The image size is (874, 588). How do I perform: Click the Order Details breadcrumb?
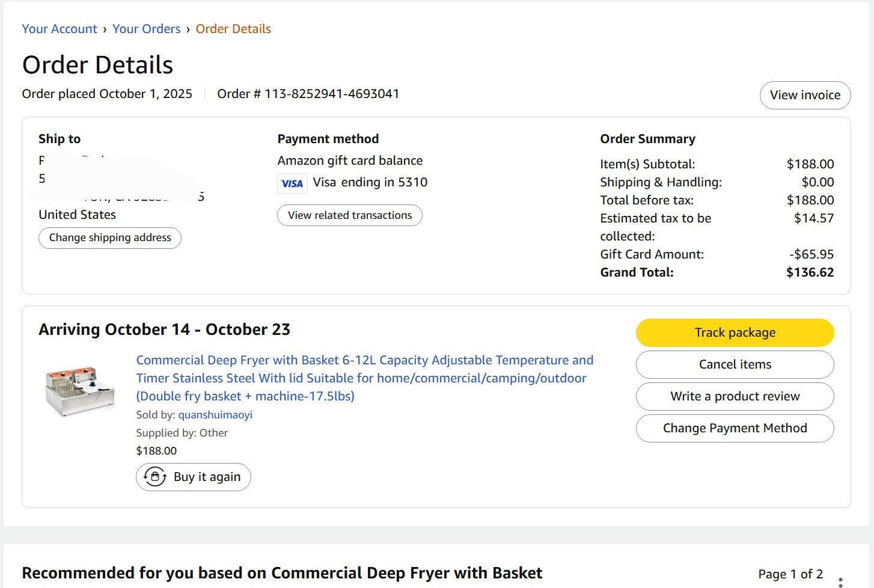(233, 29)
